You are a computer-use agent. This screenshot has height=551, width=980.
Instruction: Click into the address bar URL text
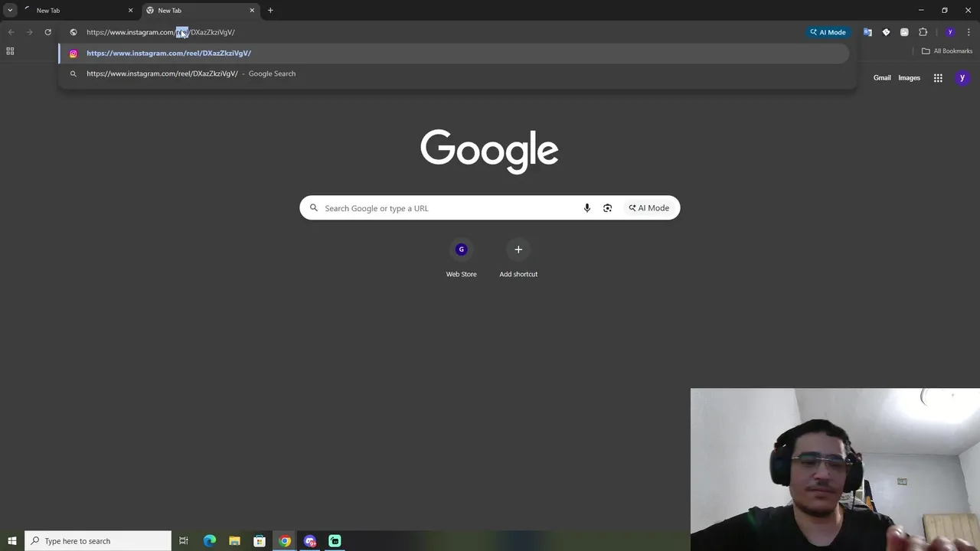click(x=161, y=32)
